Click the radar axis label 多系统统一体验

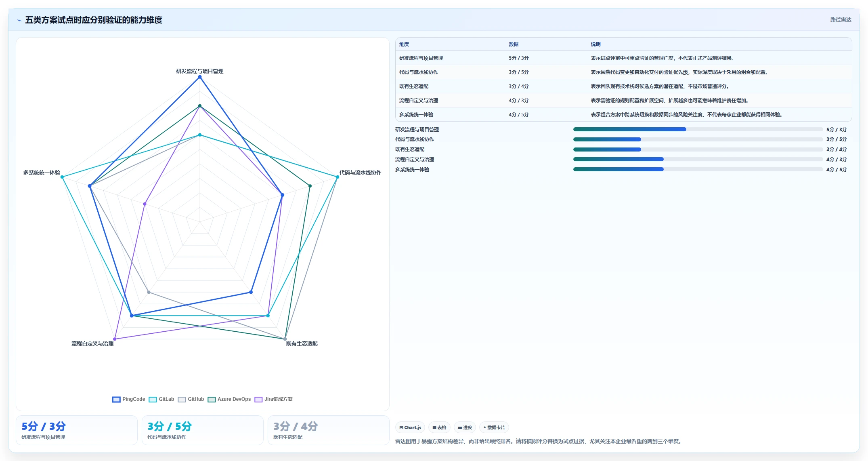pos(42,173)
